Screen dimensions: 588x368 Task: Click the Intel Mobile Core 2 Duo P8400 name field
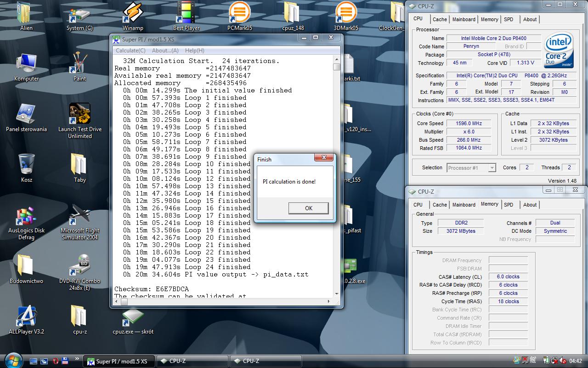(x=494, y=38)
